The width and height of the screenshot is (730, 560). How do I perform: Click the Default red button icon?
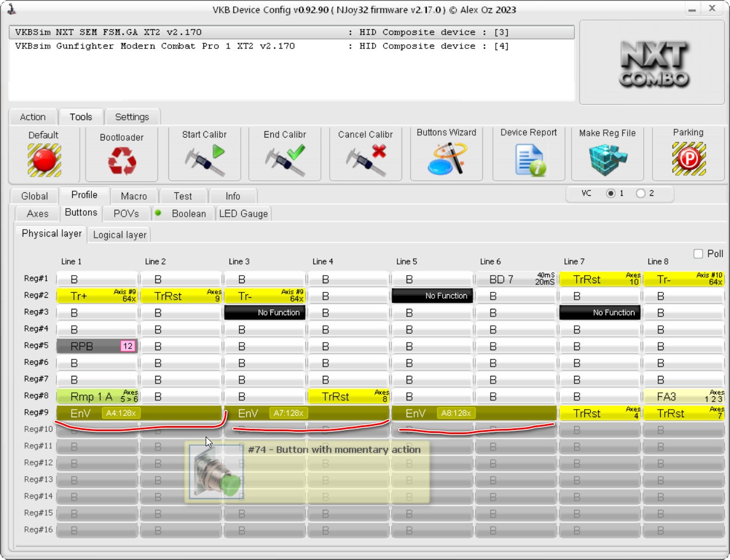(44, 160)
